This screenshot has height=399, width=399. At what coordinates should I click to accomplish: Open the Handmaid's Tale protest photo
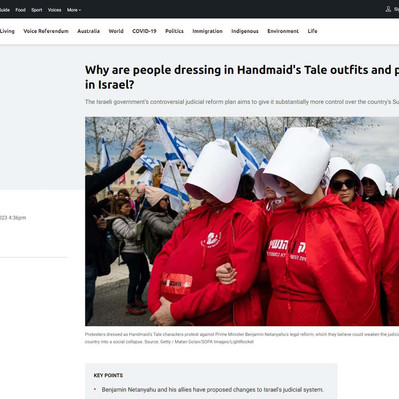[x=242, y=221]
